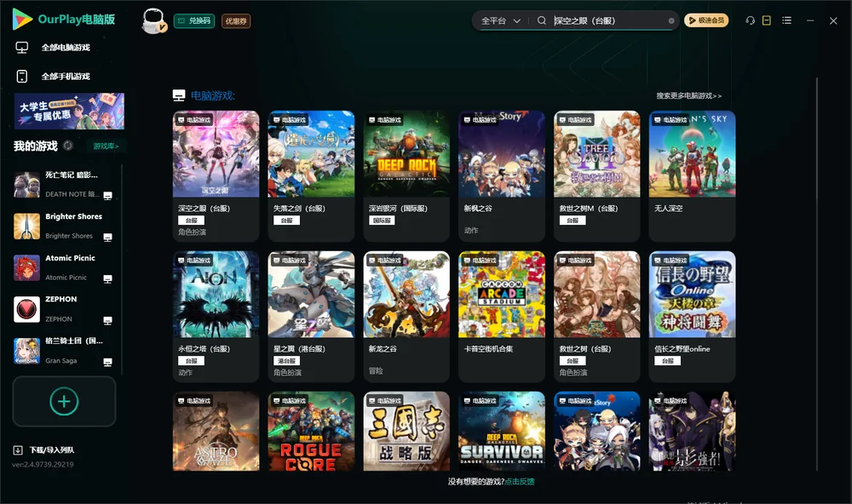Open the list menu icon
The width and height of the screenshot is (852, 504).
click(x=786, y=20)
